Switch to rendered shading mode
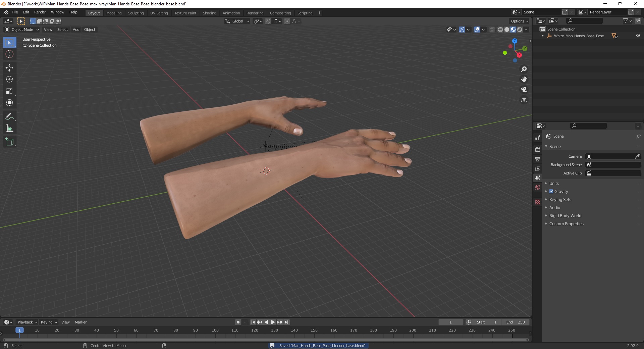 (x=520, y=30)
